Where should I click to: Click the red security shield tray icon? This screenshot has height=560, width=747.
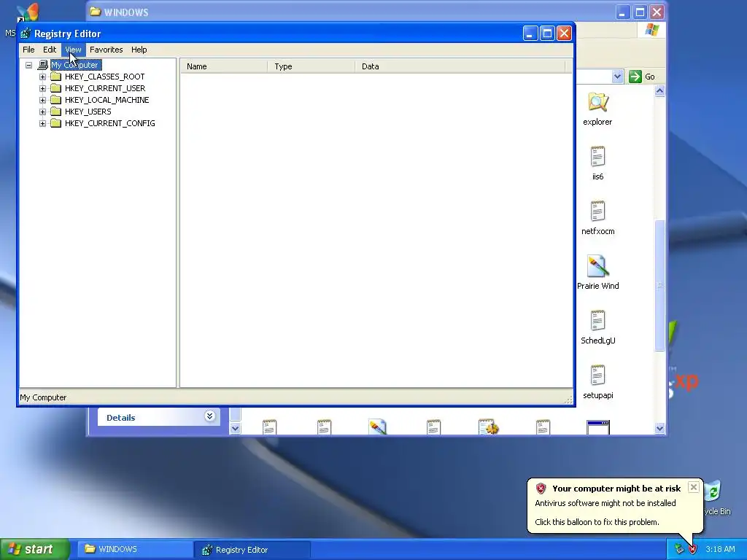point(692,549)
